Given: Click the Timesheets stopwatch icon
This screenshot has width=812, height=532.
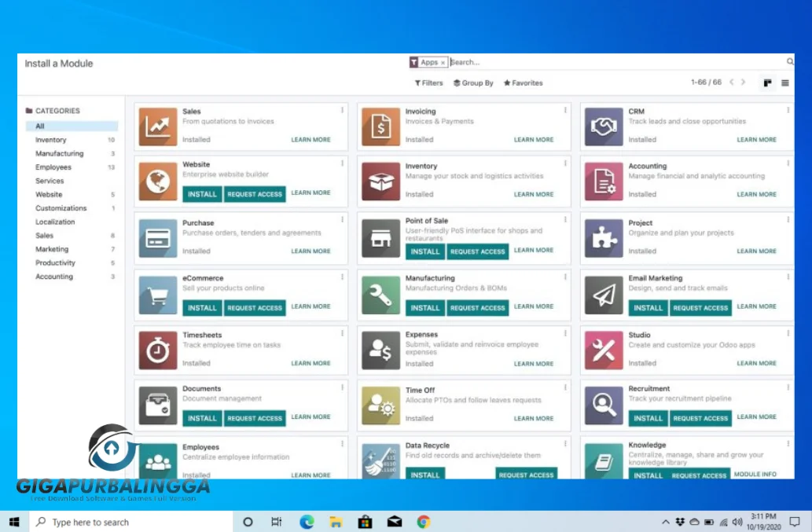Looking at the screenshot, I should pos(158,350).
